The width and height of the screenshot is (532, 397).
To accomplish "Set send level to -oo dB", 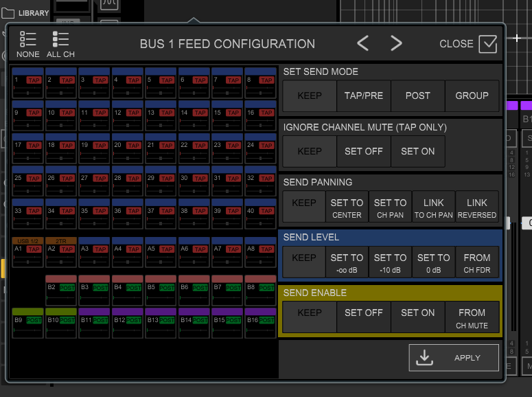I will click(x=347, y=262).
